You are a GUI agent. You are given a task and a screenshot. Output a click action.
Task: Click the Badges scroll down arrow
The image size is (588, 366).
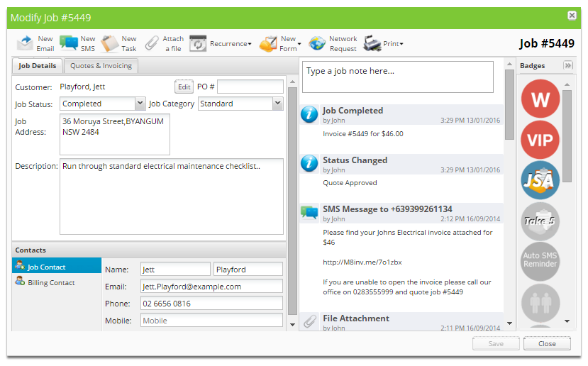pos(567,321)
